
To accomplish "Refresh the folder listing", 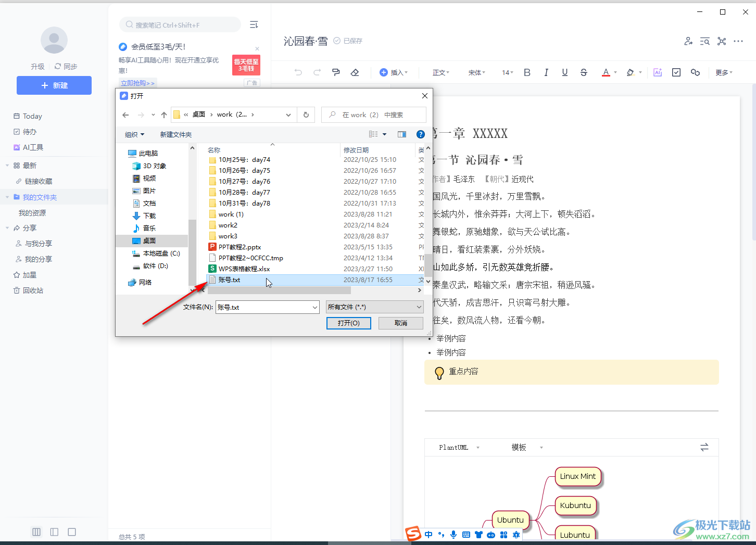I will click(x=306, y=115).
